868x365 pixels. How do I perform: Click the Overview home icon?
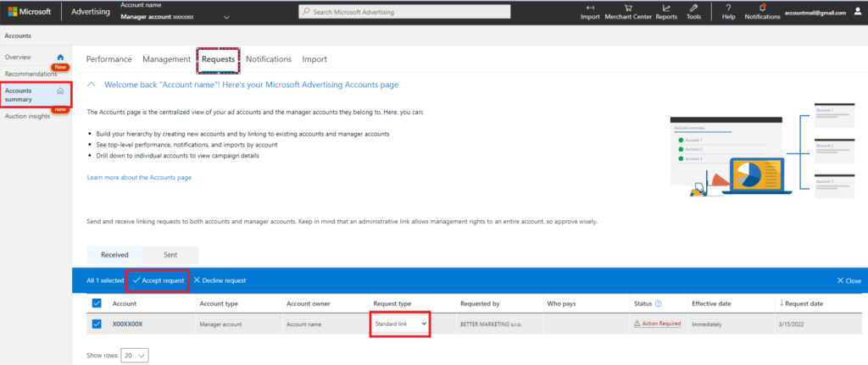point(61,57)
